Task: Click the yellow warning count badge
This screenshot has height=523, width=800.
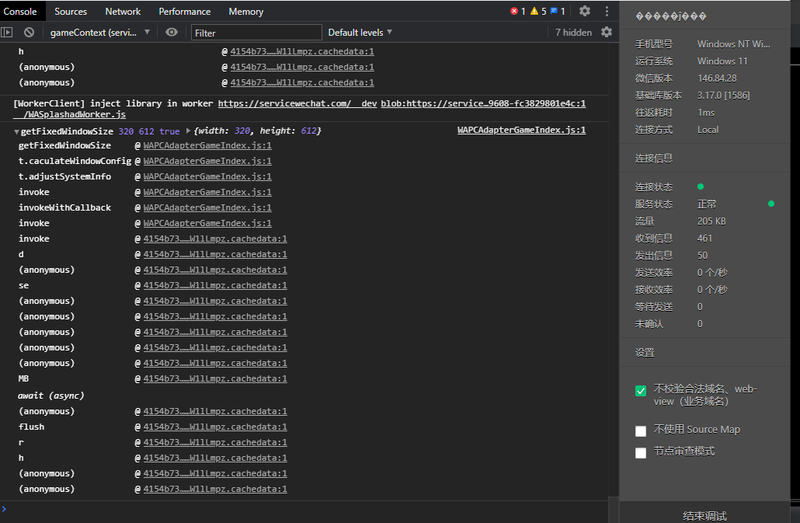Action: pos(538,11)
